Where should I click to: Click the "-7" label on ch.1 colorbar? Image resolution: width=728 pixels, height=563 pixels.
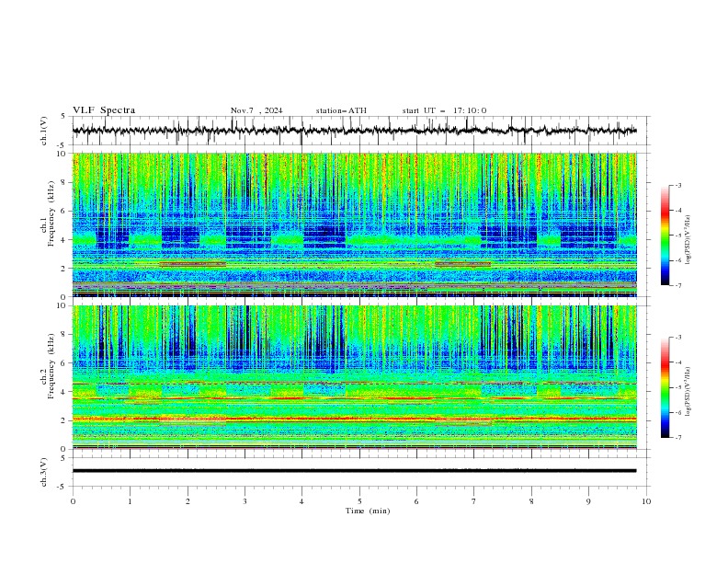(677, 285)
